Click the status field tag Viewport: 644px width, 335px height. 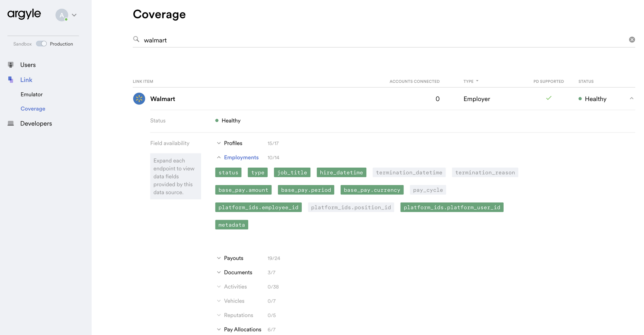tap(228, 172)
